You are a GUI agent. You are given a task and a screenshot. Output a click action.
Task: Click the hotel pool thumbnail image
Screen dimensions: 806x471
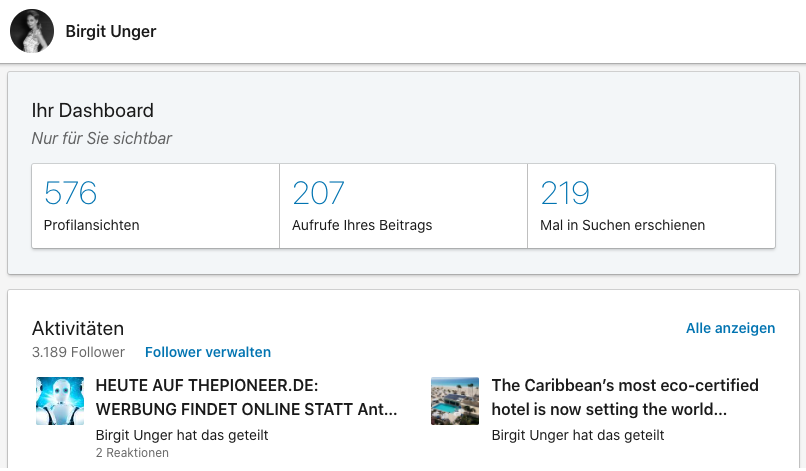pyautogui.click(x=455, y=401)
